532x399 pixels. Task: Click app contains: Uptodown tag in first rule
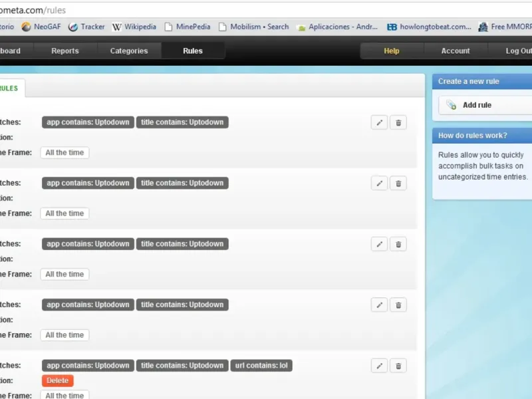pyautogui.click(x=88, y=122)
